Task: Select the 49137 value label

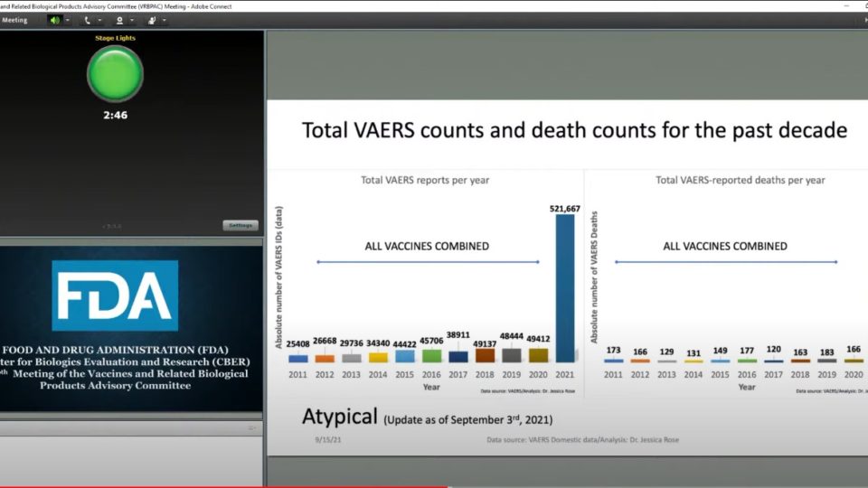Action: (485, 343)
